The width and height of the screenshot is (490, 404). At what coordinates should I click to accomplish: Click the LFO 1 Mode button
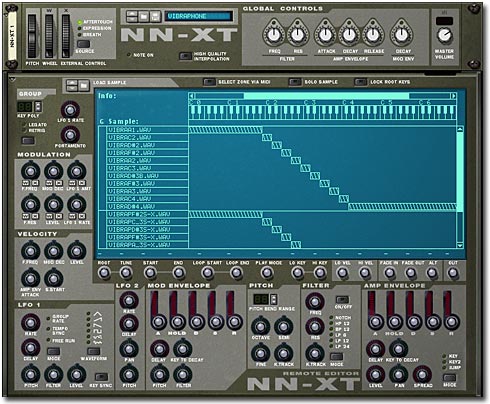pos(54,351)
